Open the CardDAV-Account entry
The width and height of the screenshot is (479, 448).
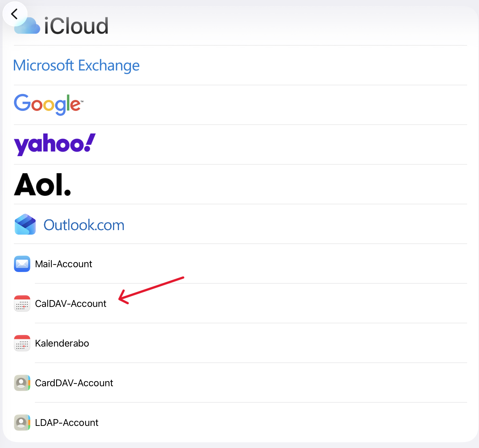coord(240,383)
